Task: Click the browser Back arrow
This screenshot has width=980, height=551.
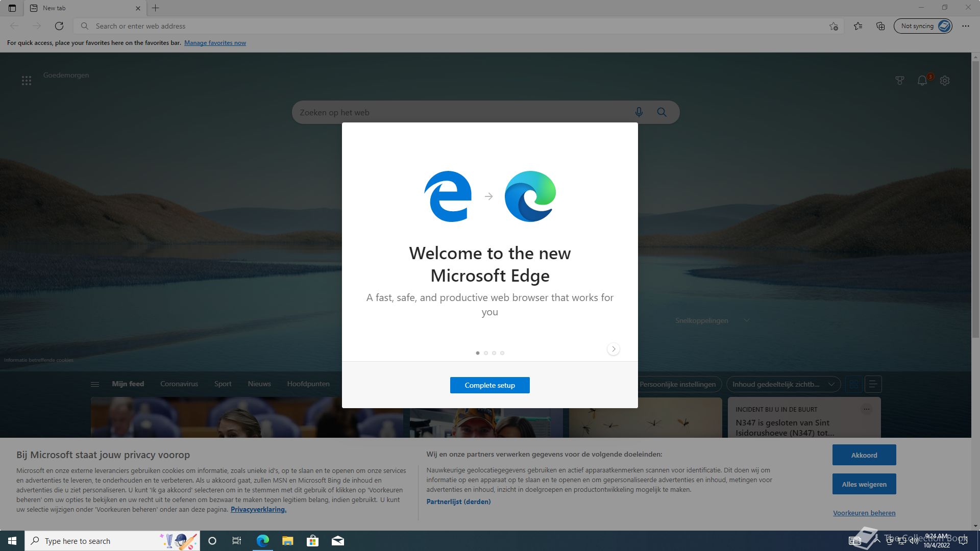Action: click(x=14, y=26)
